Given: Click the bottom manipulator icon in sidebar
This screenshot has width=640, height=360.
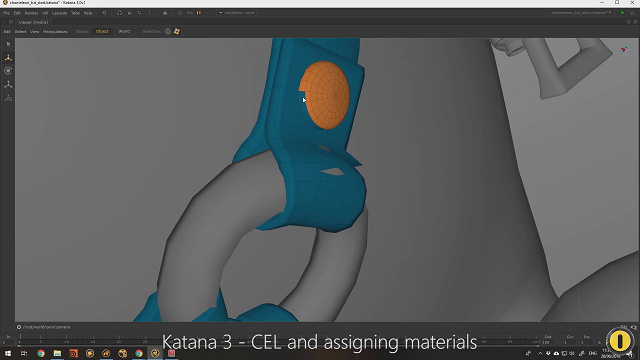Looking at the screenshot, I should 8,98.
